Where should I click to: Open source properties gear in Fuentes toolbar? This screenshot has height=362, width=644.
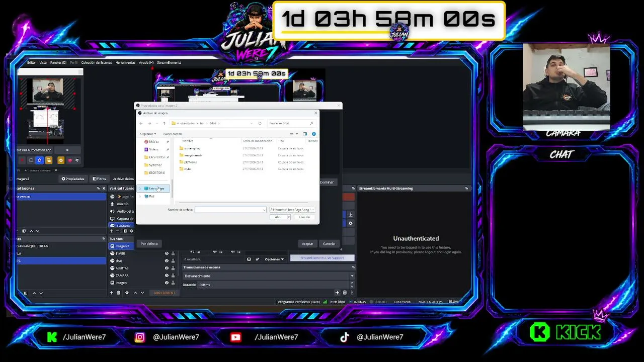(x=127, y=293)
